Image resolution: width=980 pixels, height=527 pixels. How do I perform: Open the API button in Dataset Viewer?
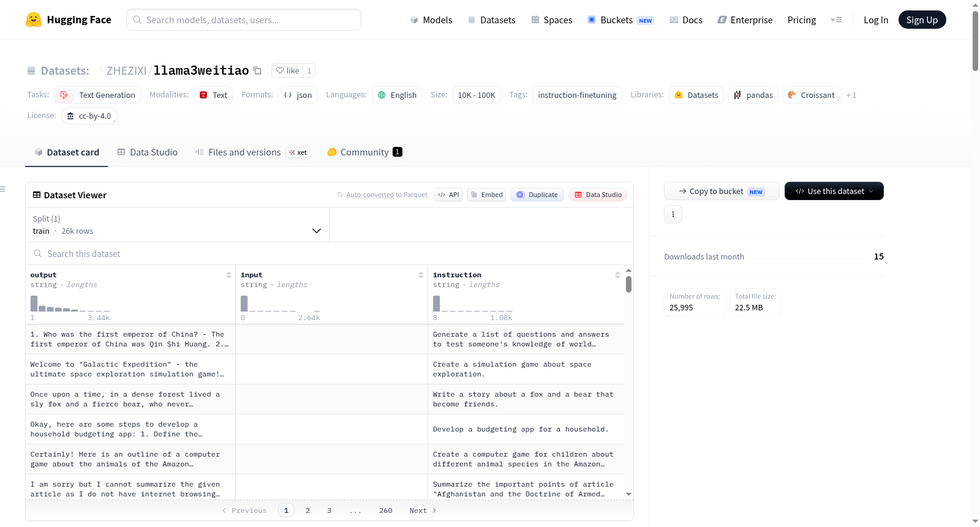click(448, 195)
